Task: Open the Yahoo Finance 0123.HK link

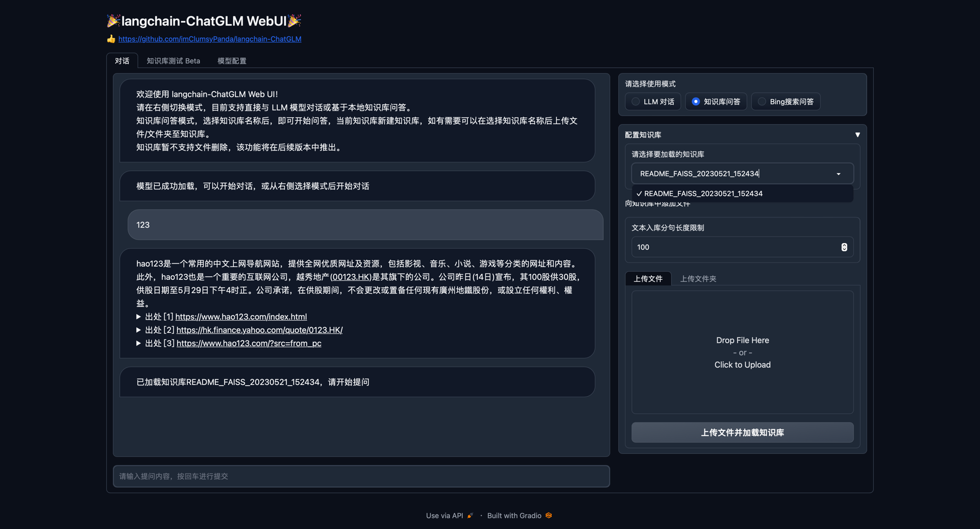Action: 259,330
